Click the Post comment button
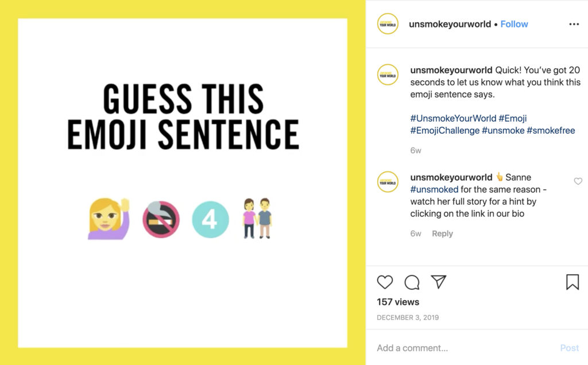 569,348
